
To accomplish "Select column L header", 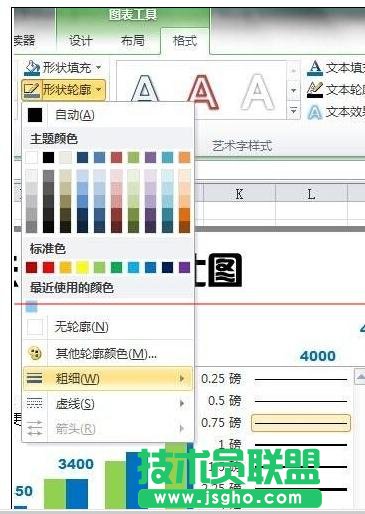I will point(311,193).
